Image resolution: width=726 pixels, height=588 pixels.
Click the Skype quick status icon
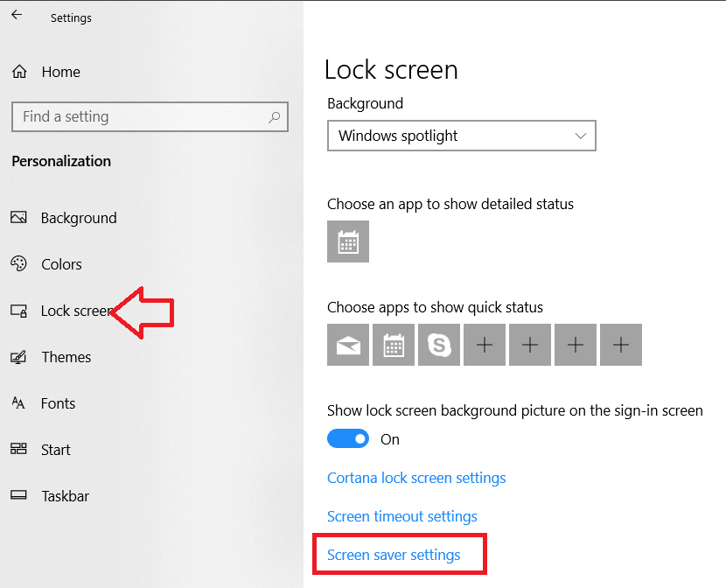point(438,344)
